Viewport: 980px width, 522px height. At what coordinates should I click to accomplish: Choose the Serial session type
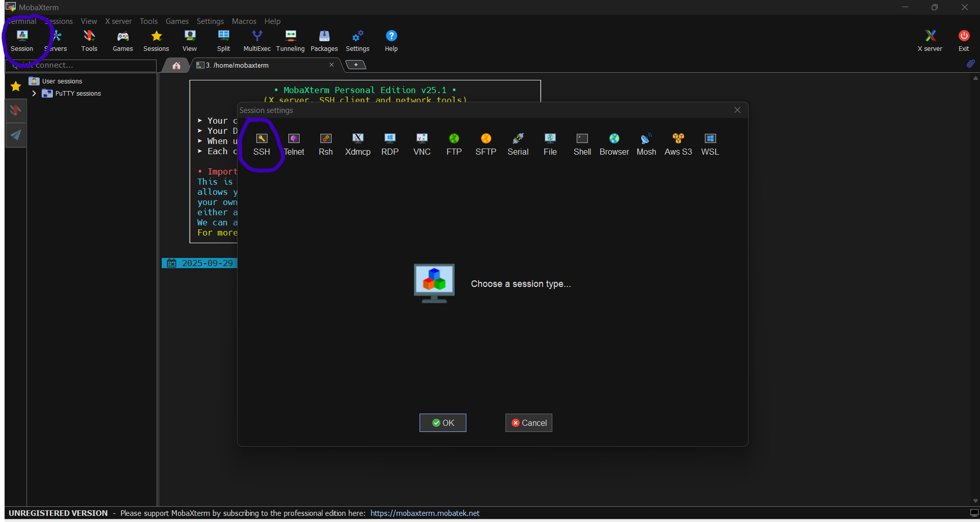click(518, 144)
